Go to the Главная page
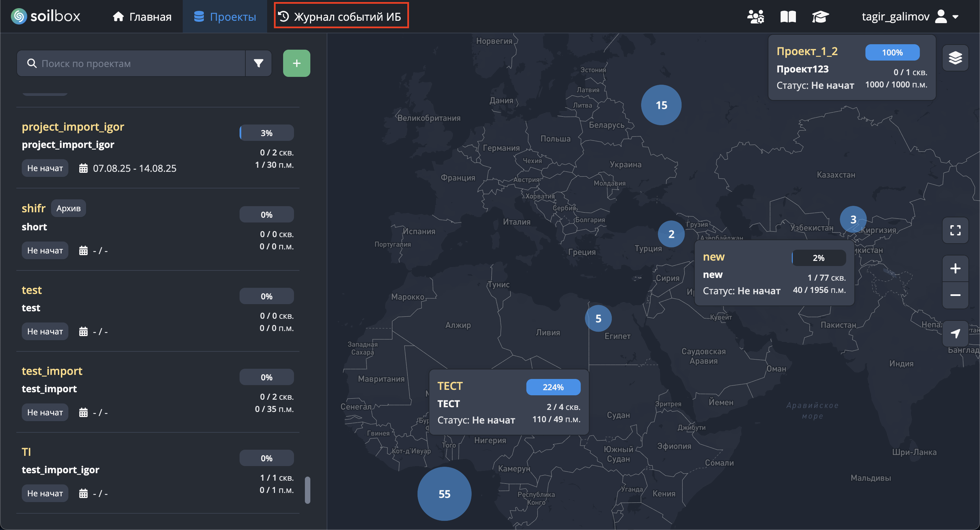Screen dimensions: 980x530 (x=142, y=17)
